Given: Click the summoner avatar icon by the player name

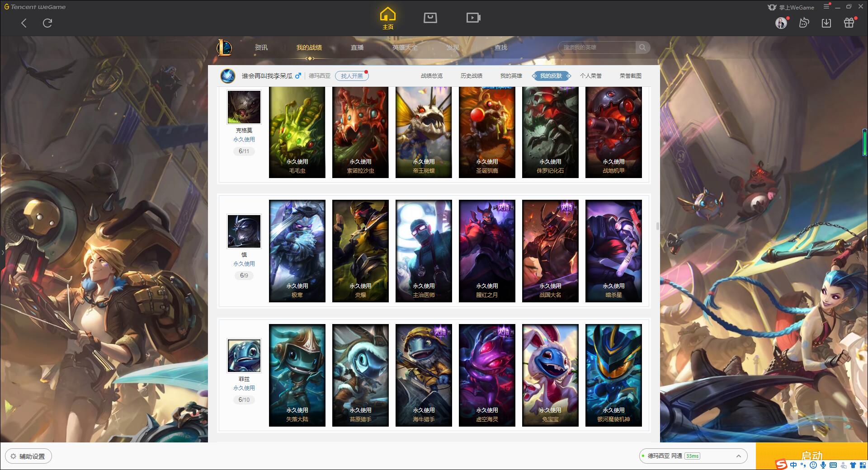Looking at the screenshot, I should click(x=228, y=76).
